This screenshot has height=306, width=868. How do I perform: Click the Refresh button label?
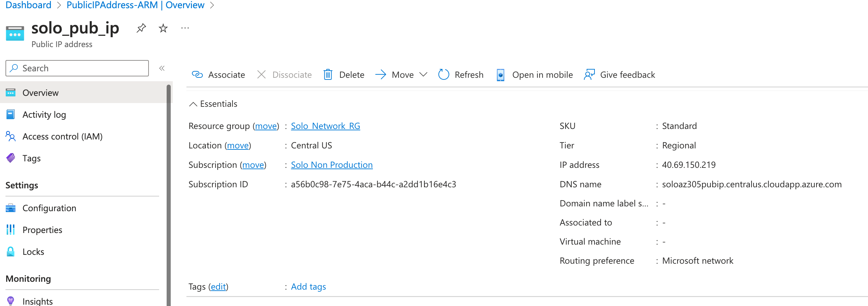(x=469, y=75)
